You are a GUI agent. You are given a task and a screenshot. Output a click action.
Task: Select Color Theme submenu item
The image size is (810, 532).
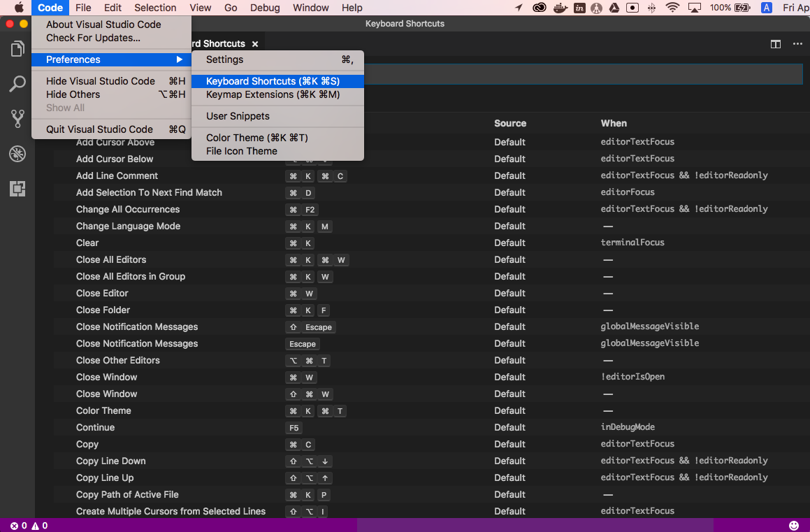pyautogui.click(x=277, y=138)
